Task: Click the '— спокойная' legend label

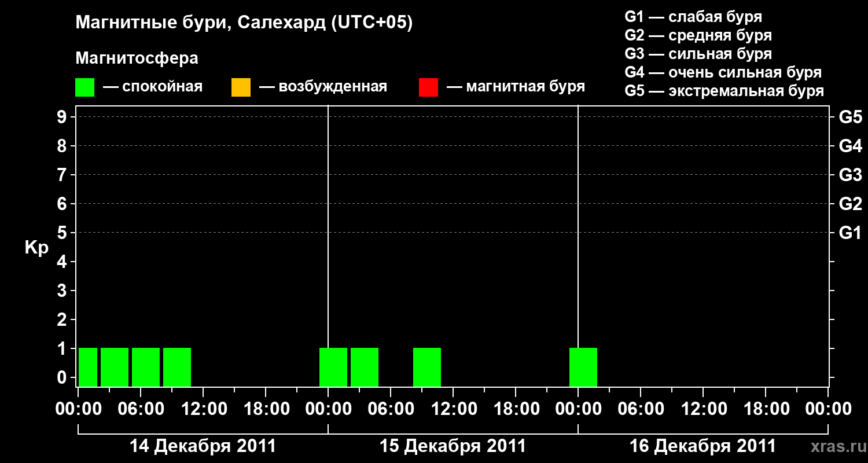Action: (153, 87)
